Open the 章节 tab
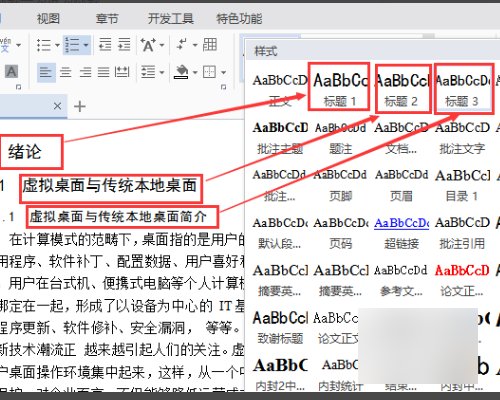The width and height of the screenshot is (500, 400). click(107, 19)
